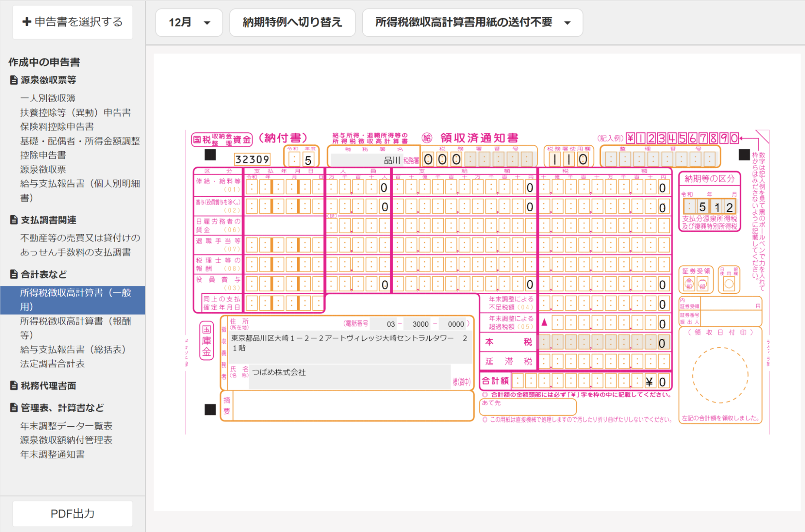Open the 12月 month dropdown
The image size is (805, 532).
pyautogui.click(x=189, y=23)
